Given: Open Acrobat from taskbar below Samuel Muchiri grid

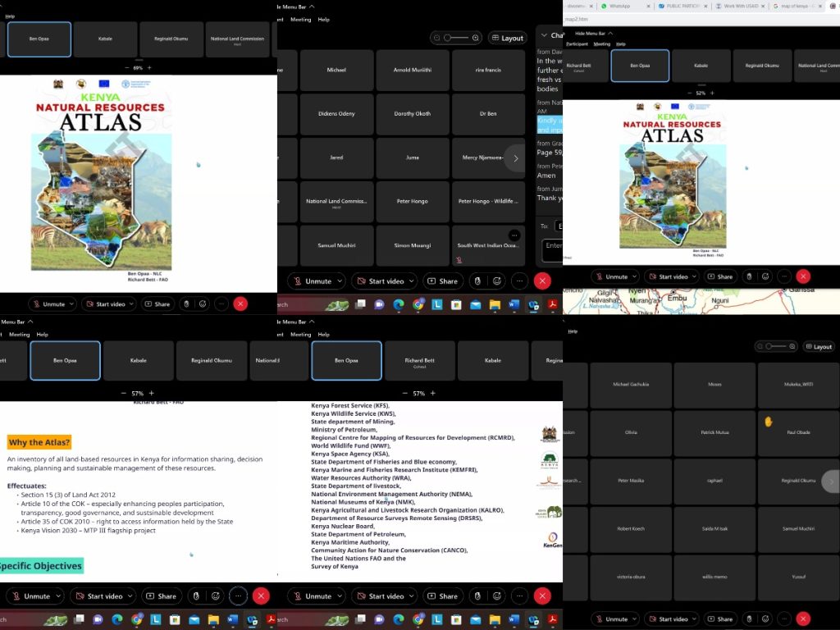Looking at the screenshot, I should 554,305.
